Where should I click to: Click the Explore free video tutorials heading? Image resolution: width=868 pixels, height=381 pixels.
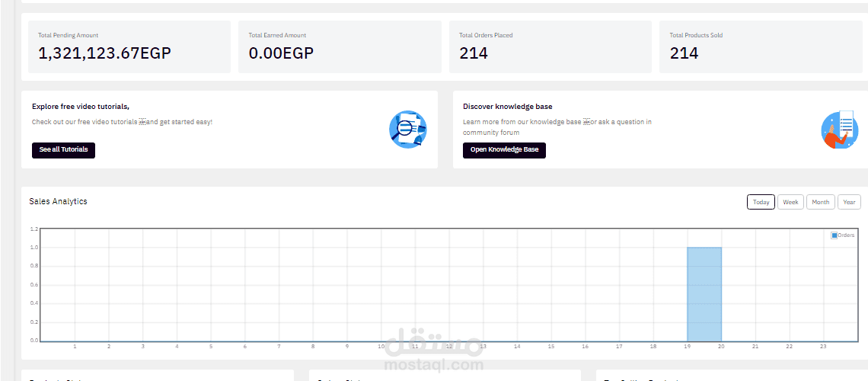click(81, 107)
